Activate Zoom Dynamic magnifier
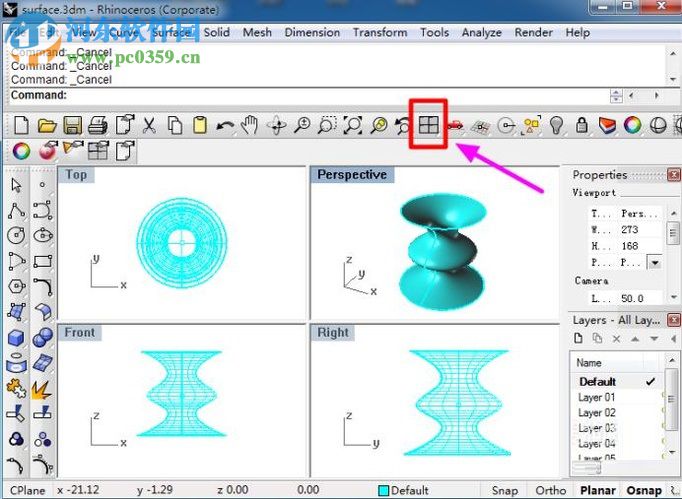Viewport: 682px width, 499px height. point(302,126)
